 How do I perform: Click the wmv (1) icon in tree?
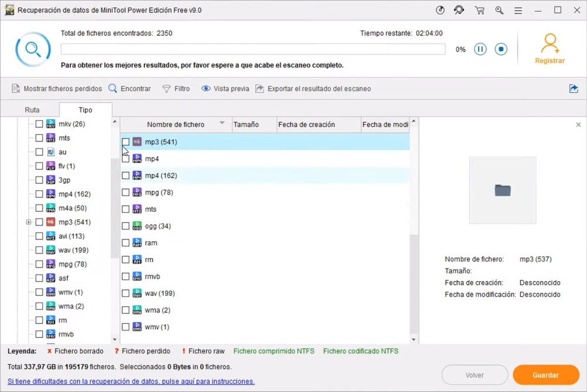[50, 292]
